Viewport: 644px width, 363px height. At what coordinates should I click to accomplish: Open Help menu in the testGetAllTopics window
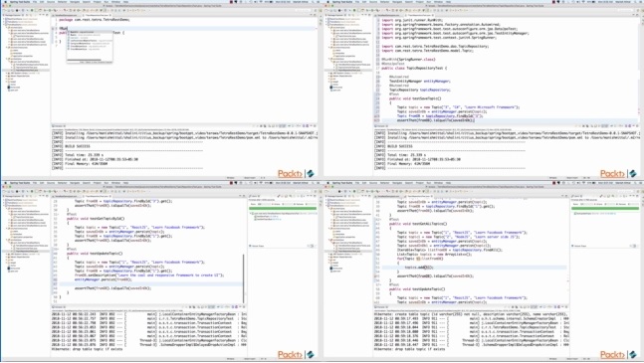pos(448,183)
